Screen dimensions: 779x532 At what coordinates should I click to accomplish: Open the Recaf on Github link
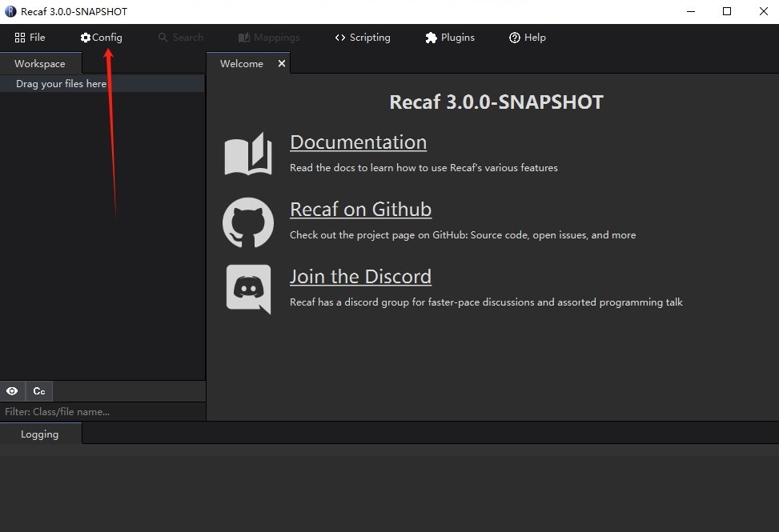coord(360,210)
